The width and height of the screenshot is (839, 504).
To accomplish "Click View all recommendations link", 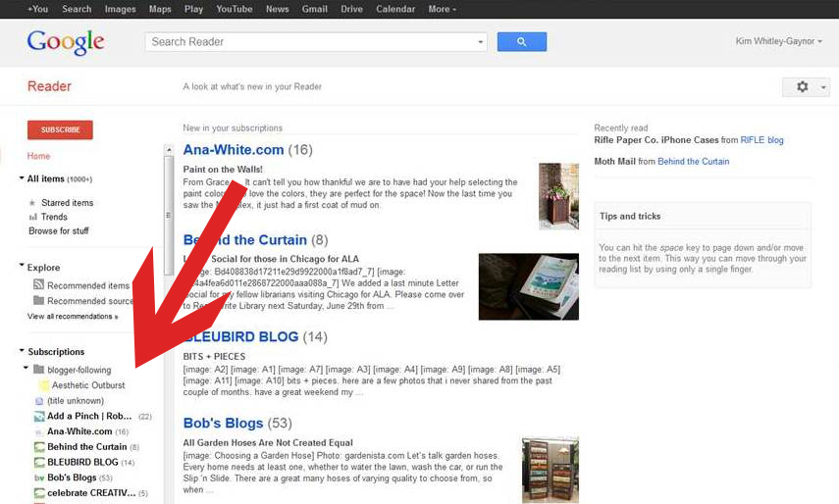I will tap(73, 317).
